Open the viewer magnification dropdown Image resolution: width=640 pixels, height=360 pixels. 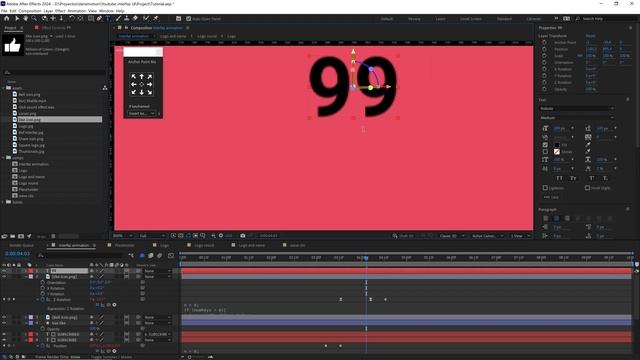coord(122,236)
